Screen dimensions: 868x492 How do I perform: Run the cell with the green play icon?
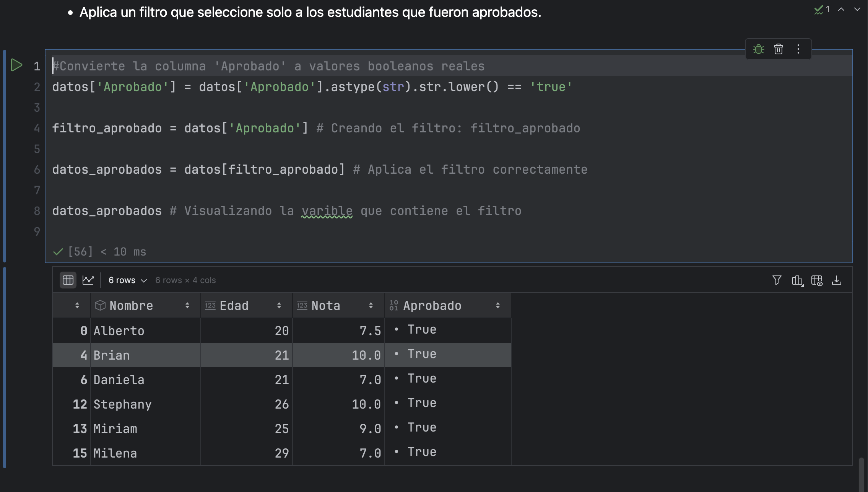pyautogui.click(x=16, y=65)
